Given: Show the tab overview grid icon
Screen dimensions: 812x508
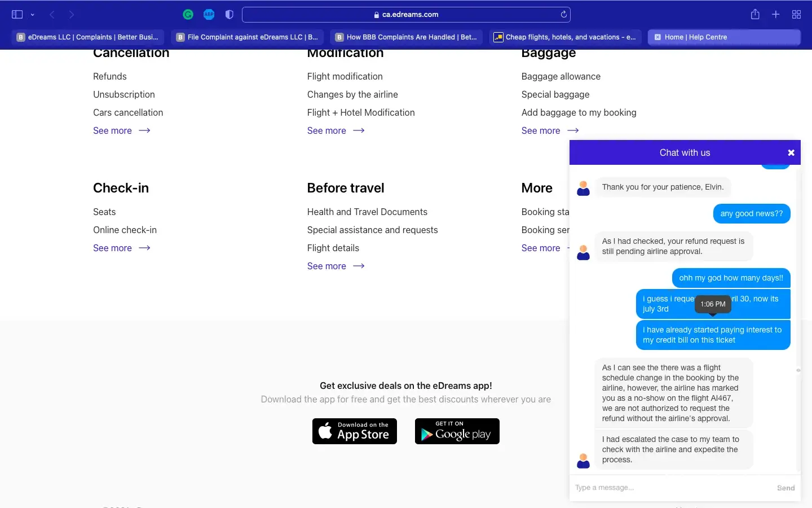Looking at the screenshot, I should coord(796,15).
